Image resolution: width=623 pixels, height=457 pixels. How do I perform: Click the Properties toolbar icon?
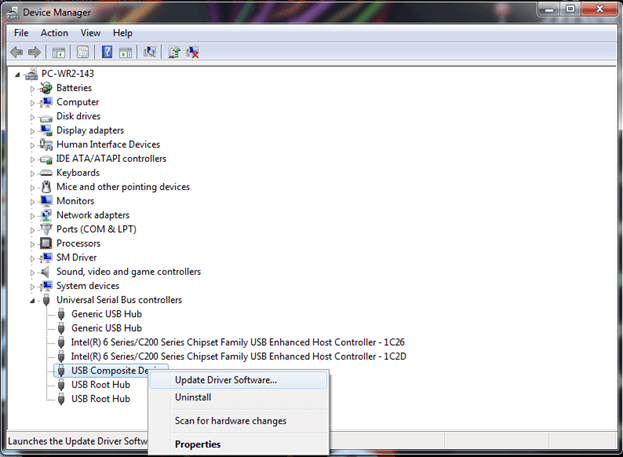click(83, 52)
